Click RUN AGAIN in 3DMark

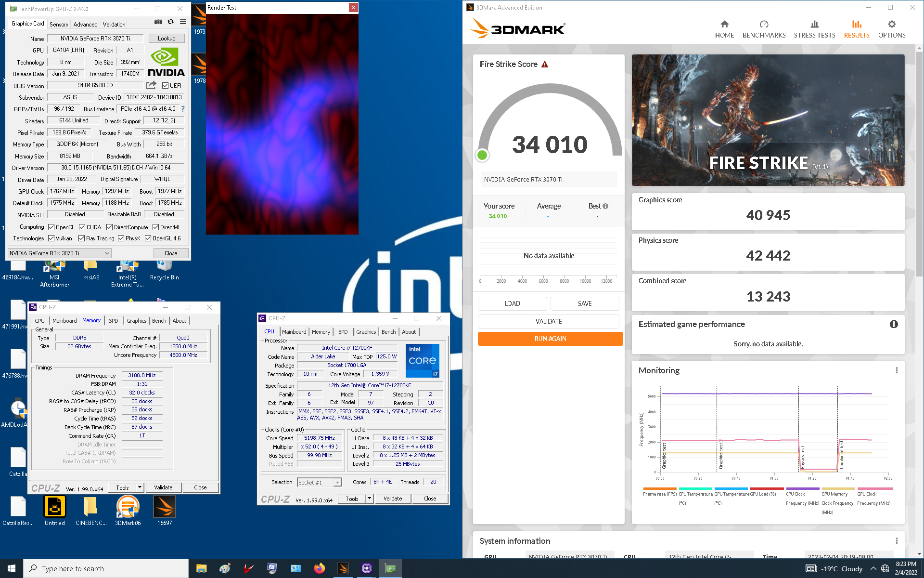coord(550,339)
